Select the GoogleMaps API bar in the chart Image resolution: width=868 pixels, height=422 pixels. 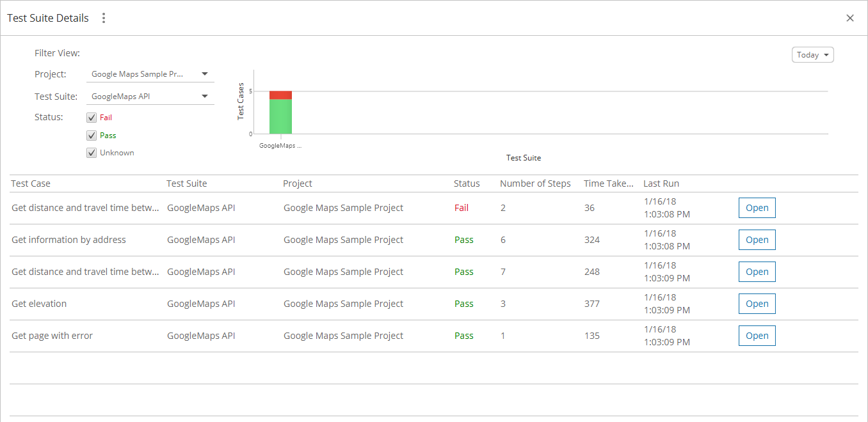click(282, 115)
